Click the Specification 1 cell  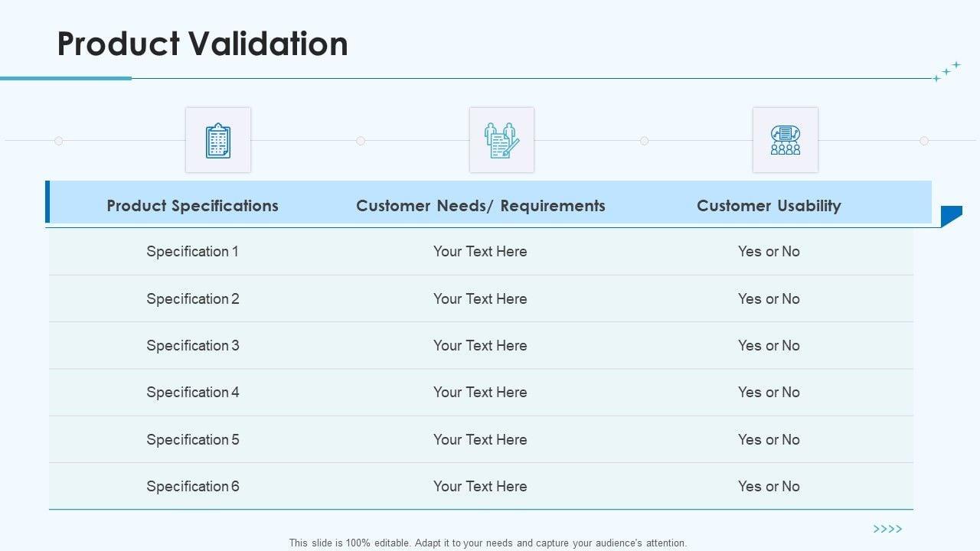point(192,252)
